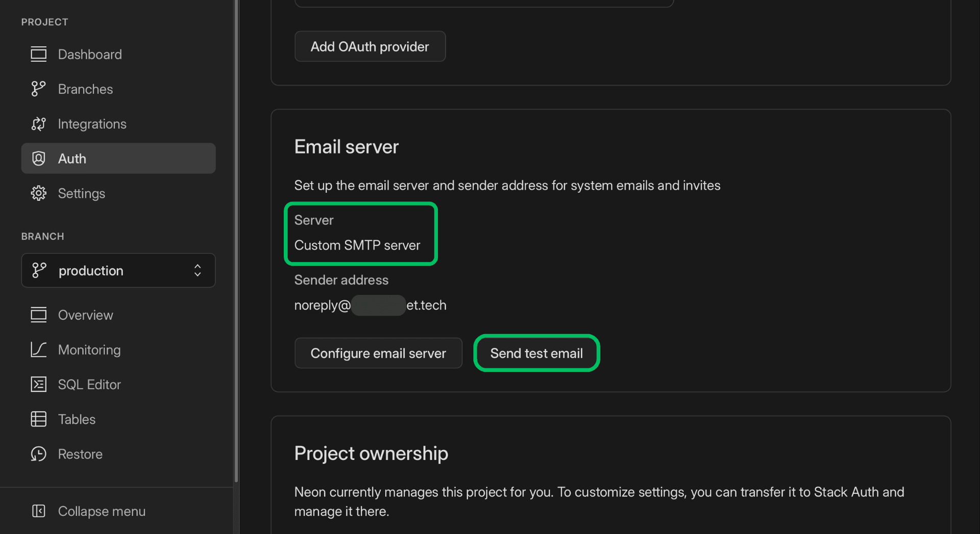The height and width of the screenshot is (534, 980).
Task: Click the branch icon beside production
Action: tap(38, 270)
